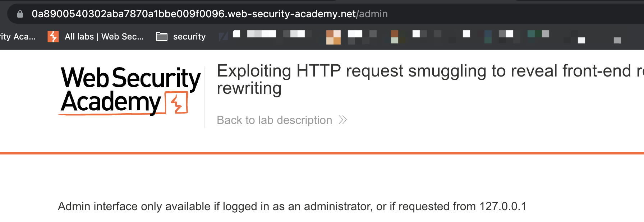Click the peach-orange pixelated bookmark icon

(333, 37)
